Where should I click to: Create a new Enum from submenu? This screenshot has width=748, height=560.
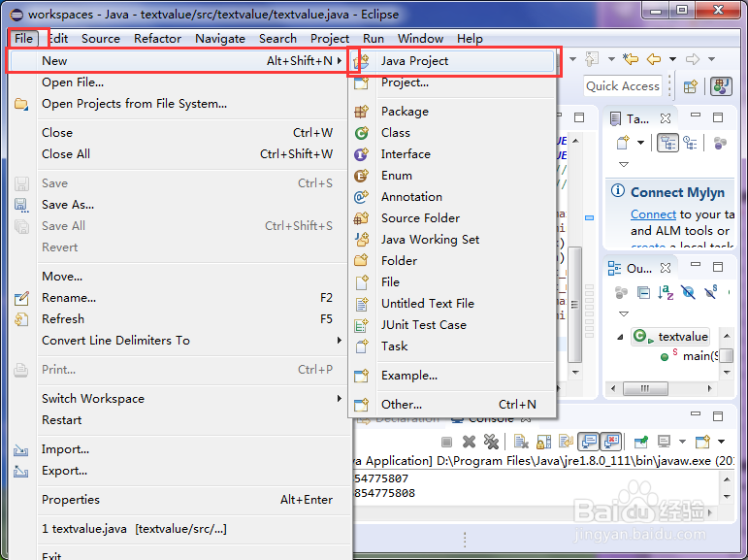point(452,176)
